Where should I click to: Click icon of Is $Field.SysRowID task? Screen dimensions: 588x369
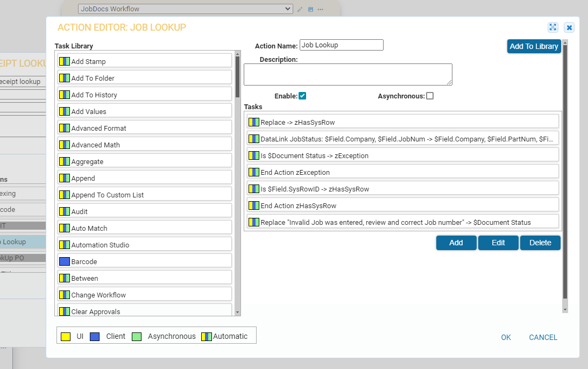254,189
